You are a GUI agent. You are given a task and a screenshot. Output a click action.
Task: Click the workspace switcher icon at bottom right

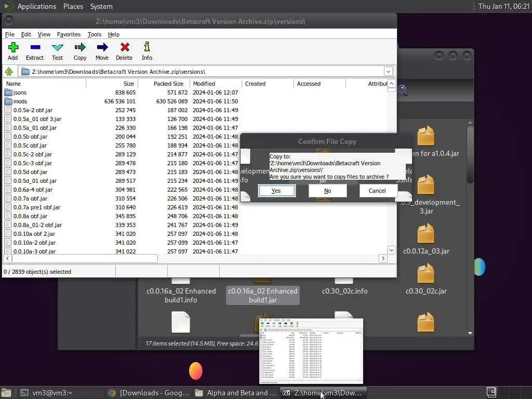pos(491,393)
